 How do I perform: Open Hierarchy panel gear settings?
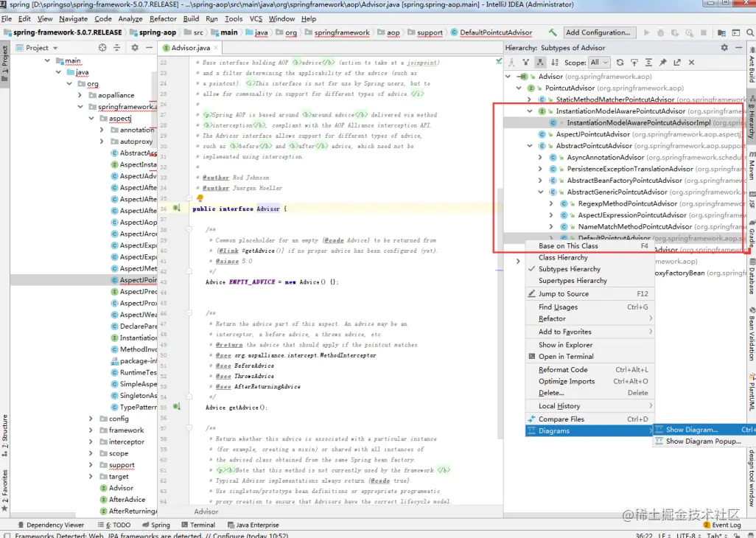724,47
